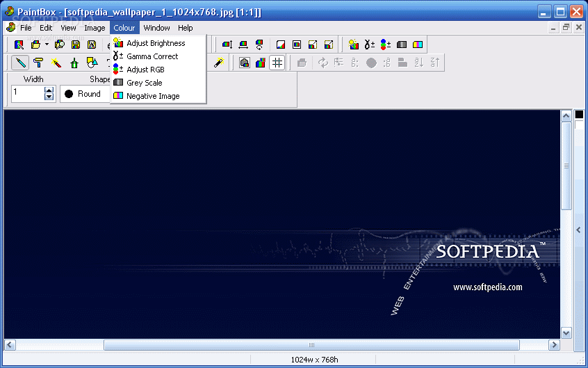Image resolution: width=588 pixels, height=368 pixels.
Task: Expand the collapsed right side panel arrow
Action: (579, 230)
